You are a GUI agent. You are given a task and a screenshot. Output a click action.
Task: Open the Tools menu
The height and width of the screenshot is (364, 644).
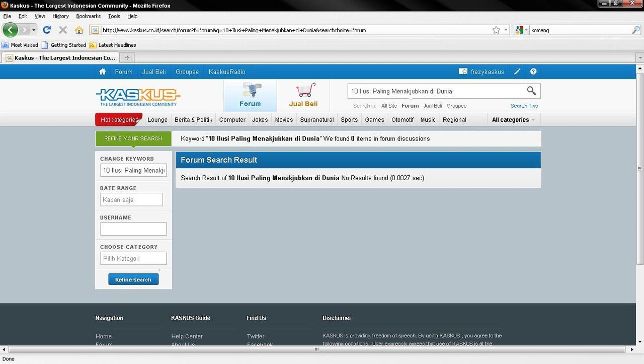(114, 16)
